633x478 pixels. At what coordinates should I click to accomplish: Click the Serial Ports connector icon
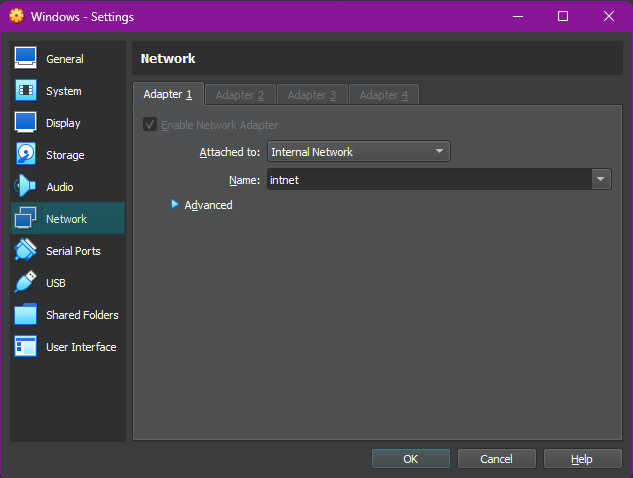tap(25, 250)
